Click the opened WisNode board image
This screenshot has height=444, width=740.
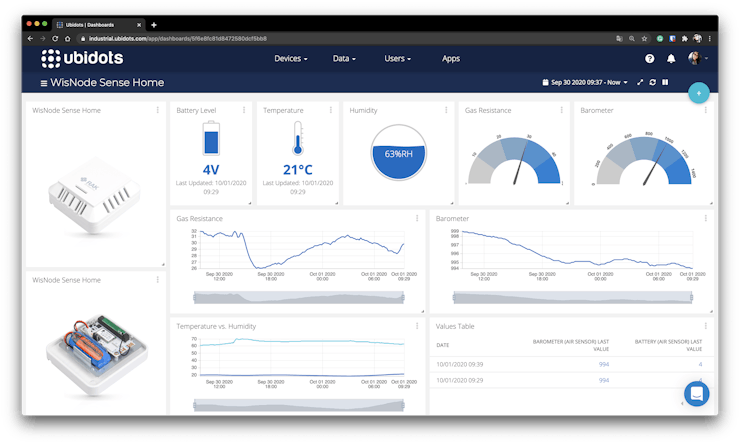point(96,354)
